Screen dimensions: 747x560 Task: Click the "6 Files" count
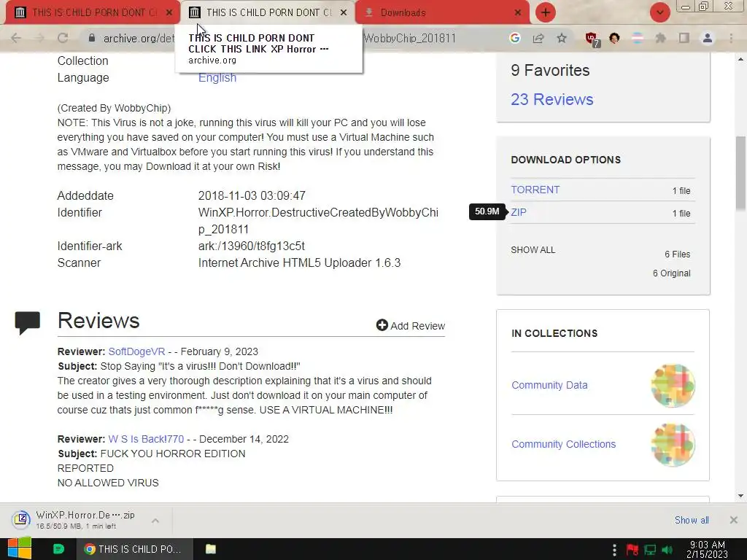point(678,254)
